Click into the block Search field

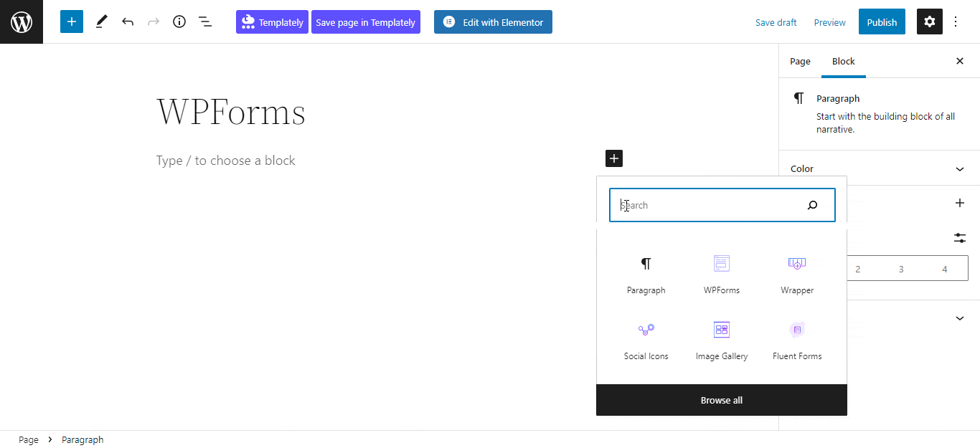click(722, 205)
